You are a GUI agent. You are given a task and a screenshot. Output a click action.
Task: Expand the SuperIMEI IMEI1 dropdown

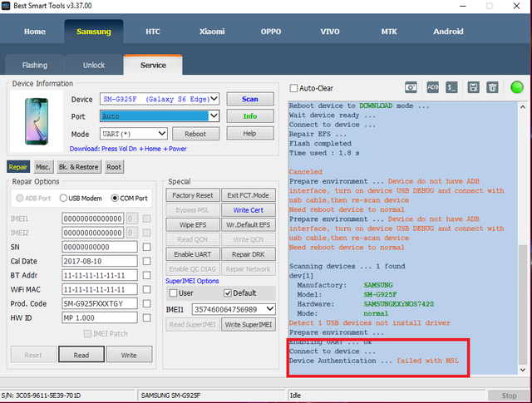click(270, 309)
